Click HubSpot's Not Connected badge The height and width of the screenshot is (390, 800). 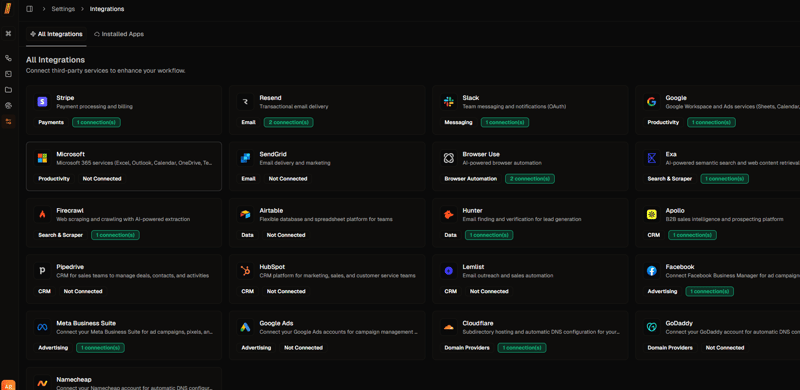(x=286, y=291)
